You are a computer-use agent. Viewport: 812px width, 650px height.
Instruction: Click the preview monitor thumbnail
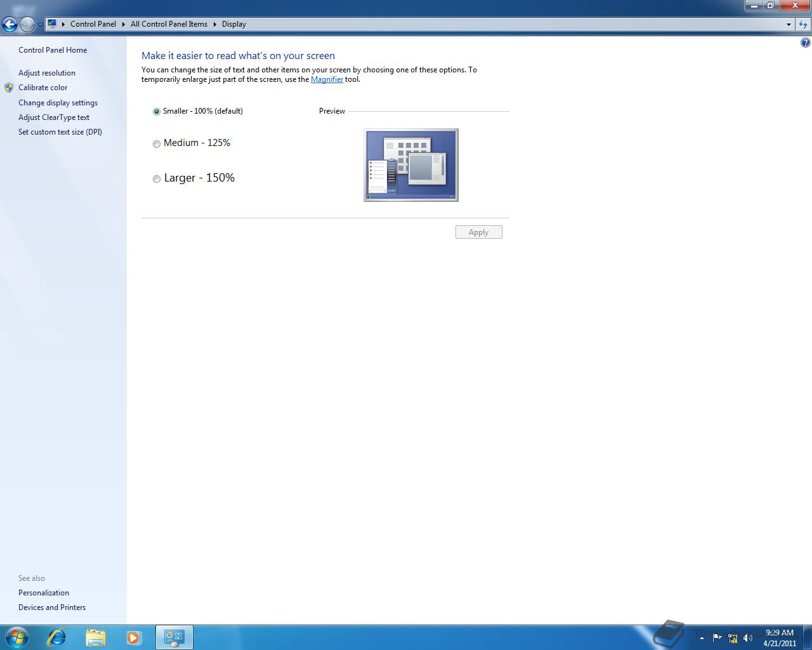411,165
